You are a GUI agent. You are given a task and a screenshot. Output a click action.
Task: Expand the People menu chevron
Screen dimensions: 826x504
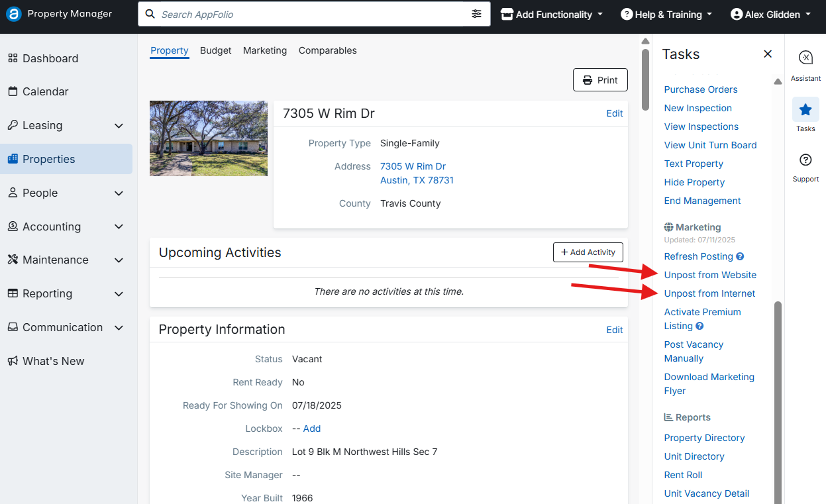click(x=119, y=193)
